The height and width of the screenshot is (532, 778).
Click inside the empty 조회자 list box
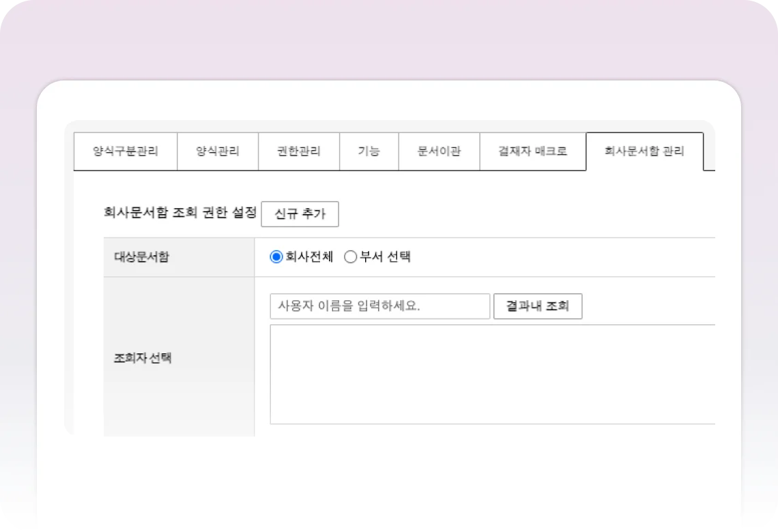[x=491, y=374]
